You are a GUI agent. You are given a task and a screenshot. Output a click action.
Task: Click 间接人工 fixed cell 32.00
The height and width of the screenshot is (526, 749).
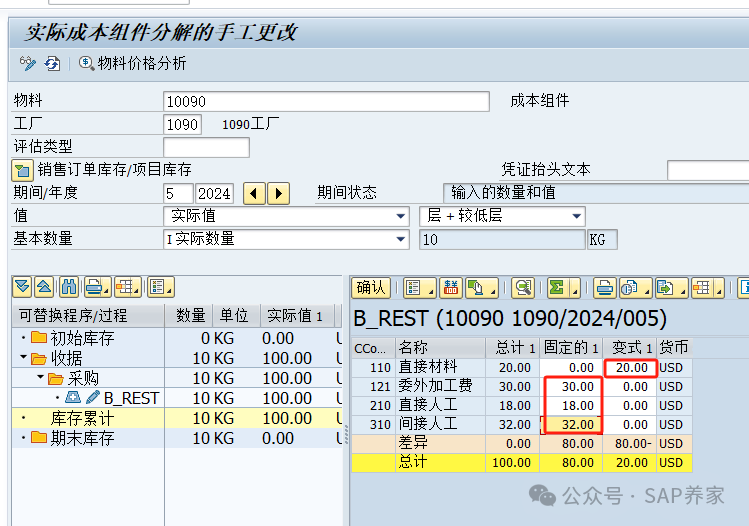point(572,425)
